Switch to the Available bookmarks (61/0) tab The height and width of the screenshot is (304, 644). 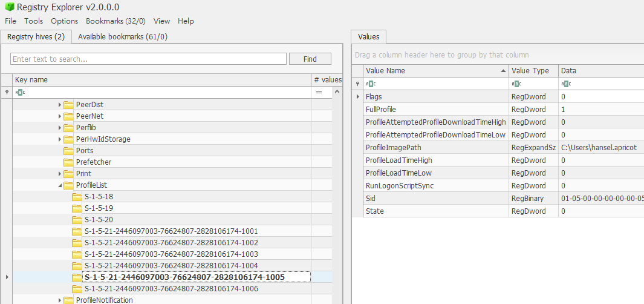coord(123,36)
